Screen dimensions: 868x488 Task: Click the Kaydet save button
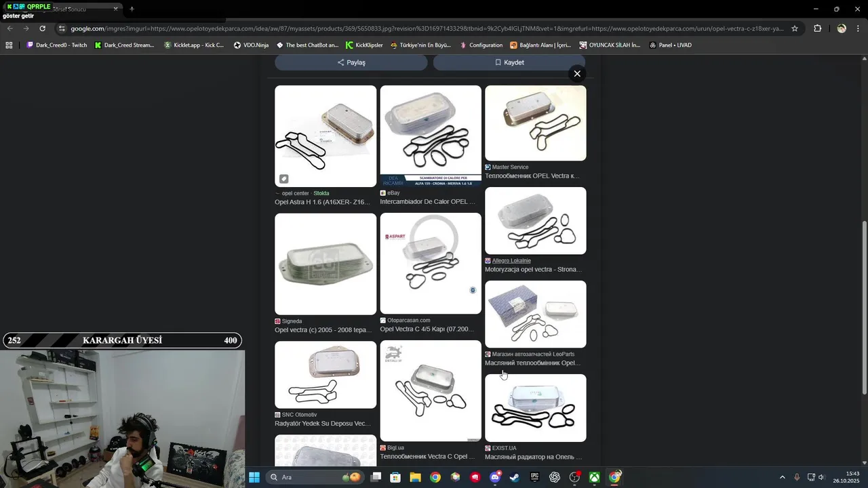point(509,62)
